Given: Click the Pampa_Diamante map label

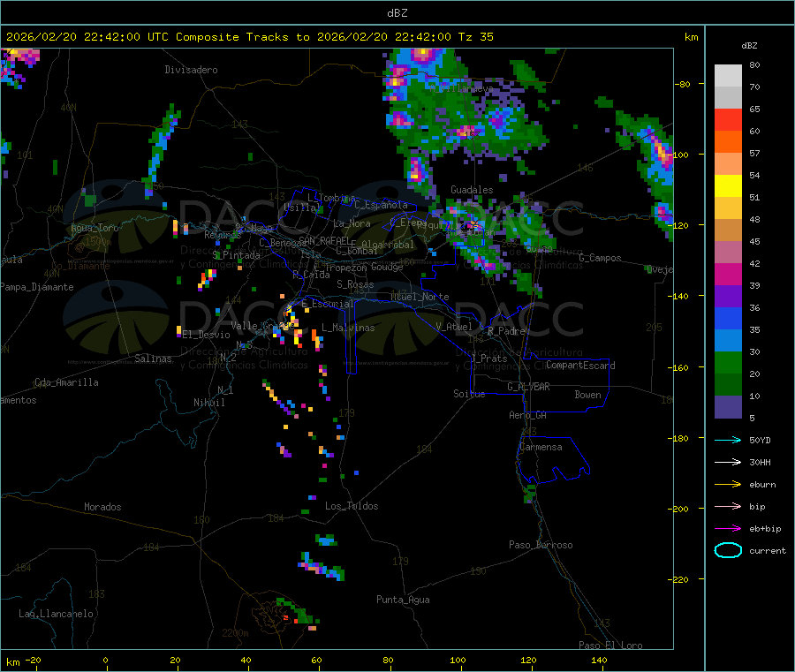Looking at the screenshot, I should (37, 287).
